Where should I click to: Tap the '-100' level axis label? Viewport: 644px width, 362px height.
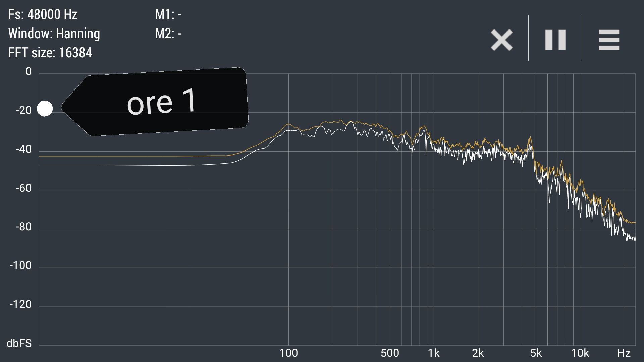[20, 266]
